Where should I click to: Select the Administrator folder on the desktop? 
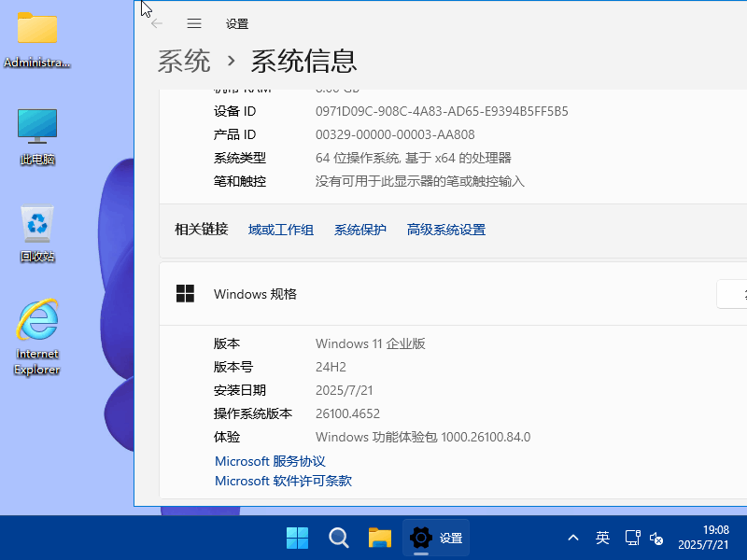37,39
